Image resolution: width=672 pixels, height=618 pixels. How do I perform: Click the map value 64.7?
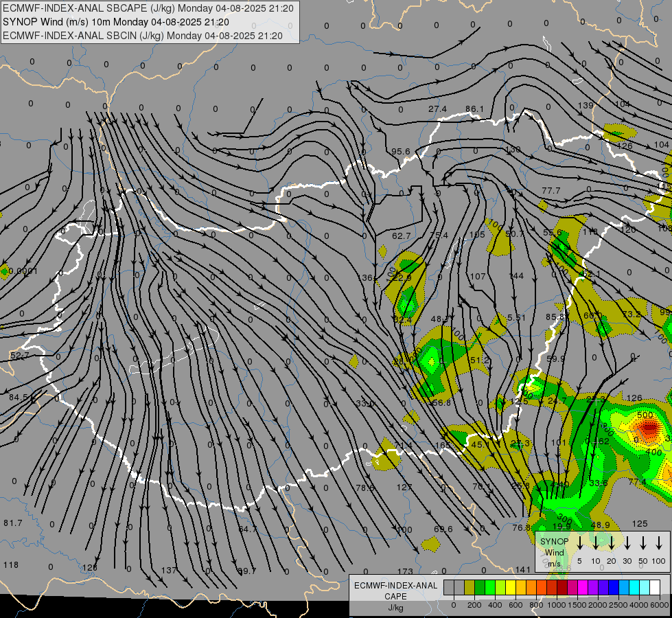point(247,529)
